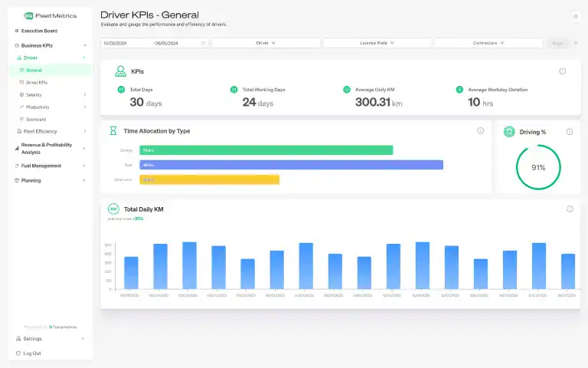Click Time Allocation by Type info icon
This screenshot has height=368, width=588.
pyautogui.click(x=480, y=130)
